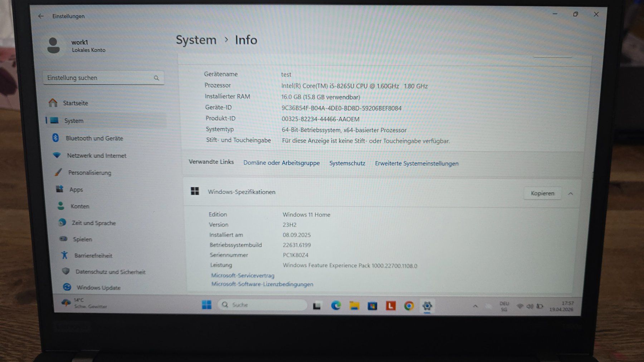Click the Seriennummer value PC1K80Z4
The height and width of the screenshot is (362, 644).
[296, 255]
